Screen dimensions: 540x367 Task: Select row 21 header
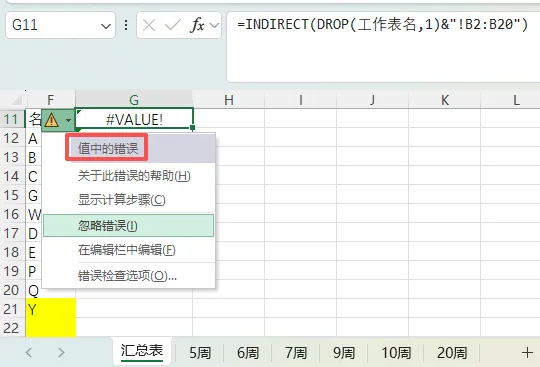pos(11,309)
